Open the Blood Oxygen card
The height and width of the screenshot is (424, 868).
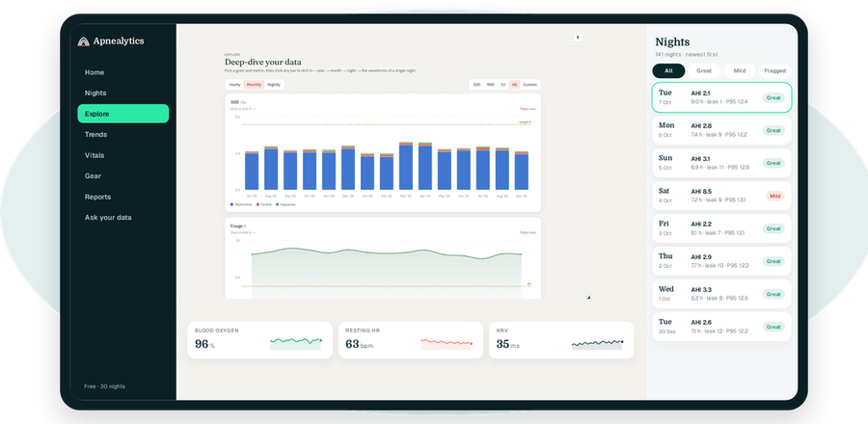click(259, 340)
